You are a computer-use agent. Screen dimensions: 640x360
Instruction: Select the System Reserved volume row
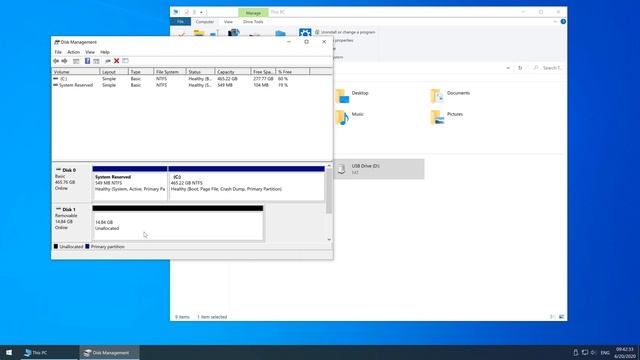192,85
